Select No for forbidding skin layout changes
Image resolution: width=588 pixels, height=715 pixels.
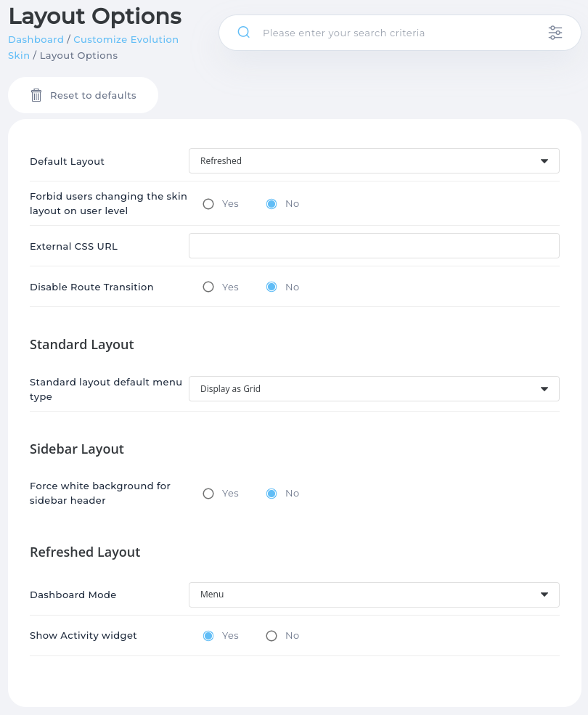[271, 204]
